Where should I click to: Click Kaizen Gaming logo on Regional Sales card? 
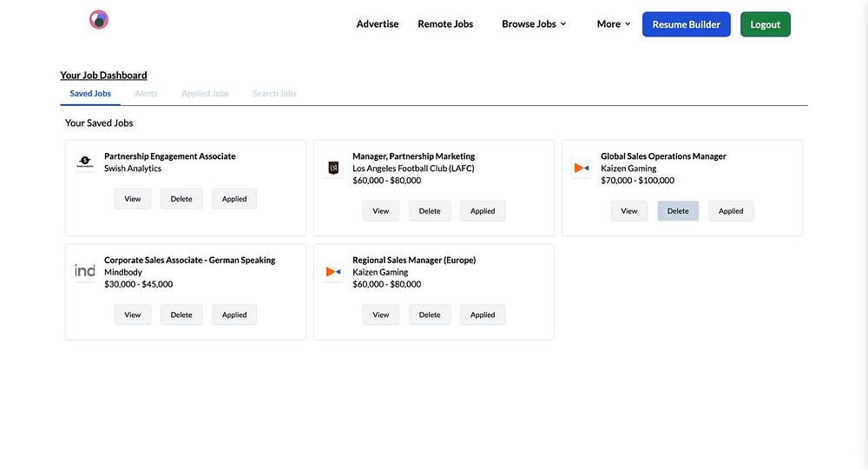[333, 272]
